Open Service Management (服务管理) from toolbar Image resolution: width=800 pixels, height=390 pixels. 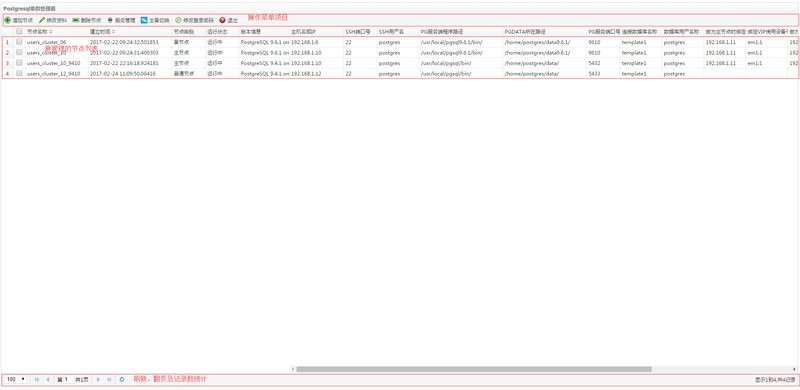pyautogui.click(x=121, y=20)
